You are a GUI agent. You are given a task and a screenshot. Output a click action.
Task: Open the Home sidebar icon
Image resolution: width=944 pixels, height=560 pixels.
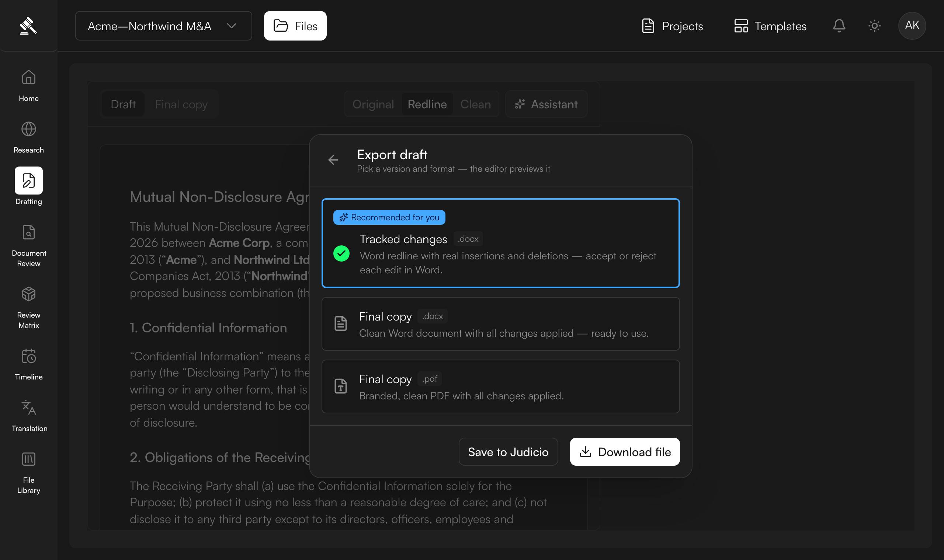coord(29,77)
